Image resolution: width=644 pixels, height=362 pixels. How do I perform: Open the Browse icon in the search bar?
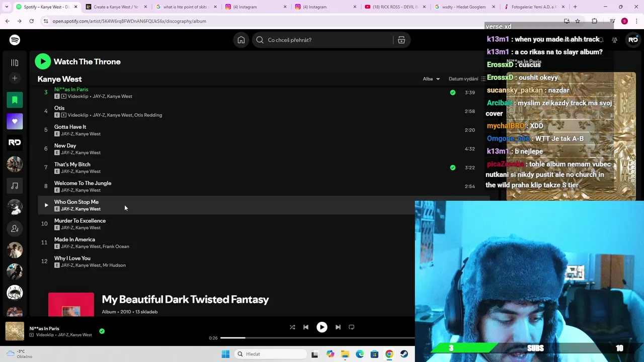pos(401,40)
